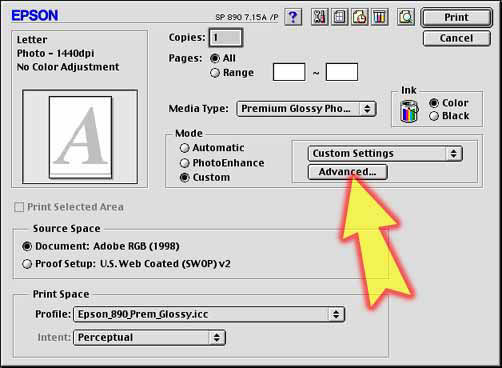Image resolution: width=502 pixels, height=368 pixels.
Task: Open the Background Printing clock icon
Action: click(x=360, y=17)
